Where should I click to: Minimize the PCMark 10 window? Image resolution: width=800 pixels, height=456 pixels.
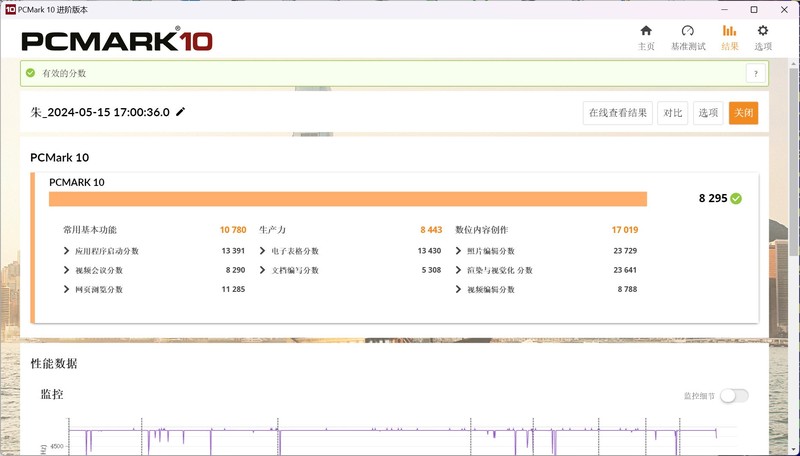pyautogui.click(x=724, y=10)
